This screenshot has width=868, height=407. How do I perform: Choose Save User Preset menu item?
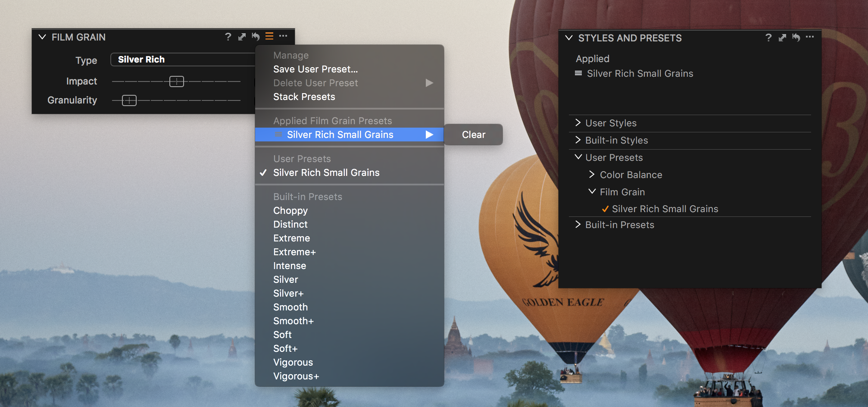pyautogui.click(x=315, y=69)
